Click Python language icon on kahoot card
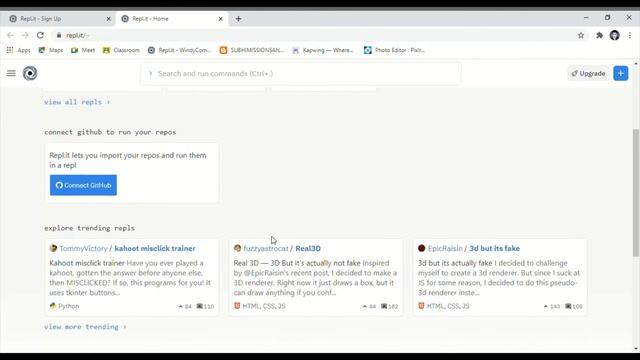 point(53,306)
